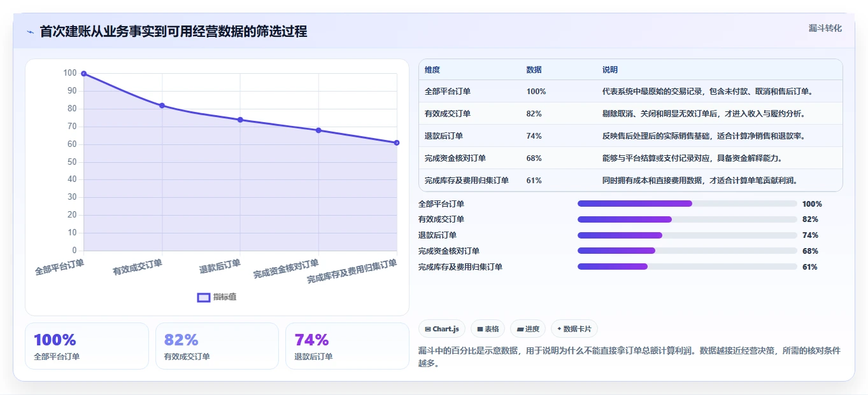Click the 68% value in table
868x395 pixels.
[x=534, y=158]
